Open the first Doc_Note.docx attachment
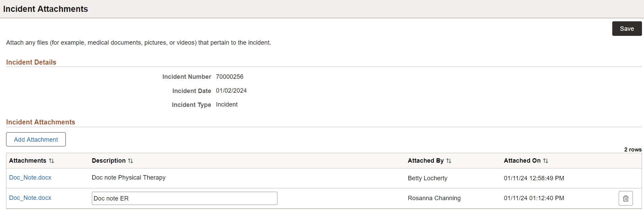 [30, 178]
